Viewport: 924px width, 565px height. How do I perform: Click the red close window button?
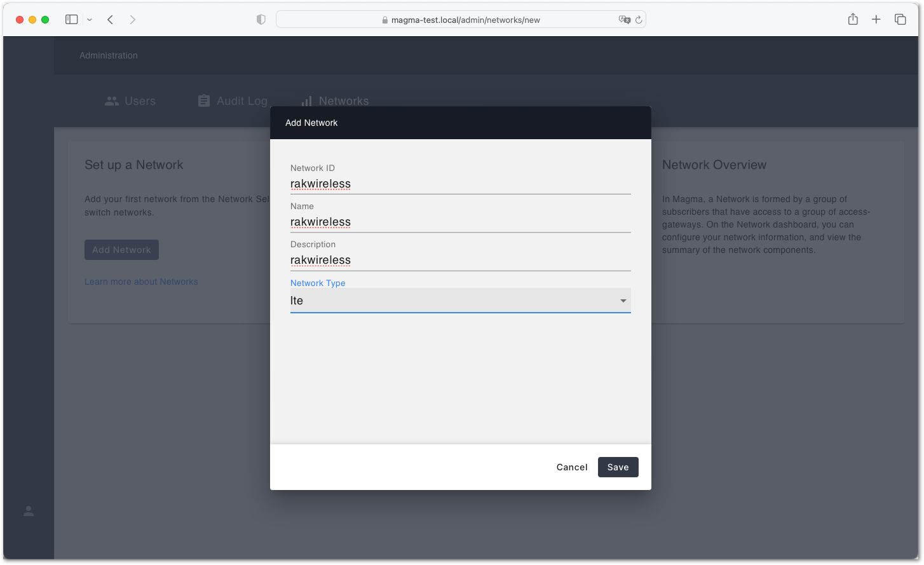coord(20,20)
